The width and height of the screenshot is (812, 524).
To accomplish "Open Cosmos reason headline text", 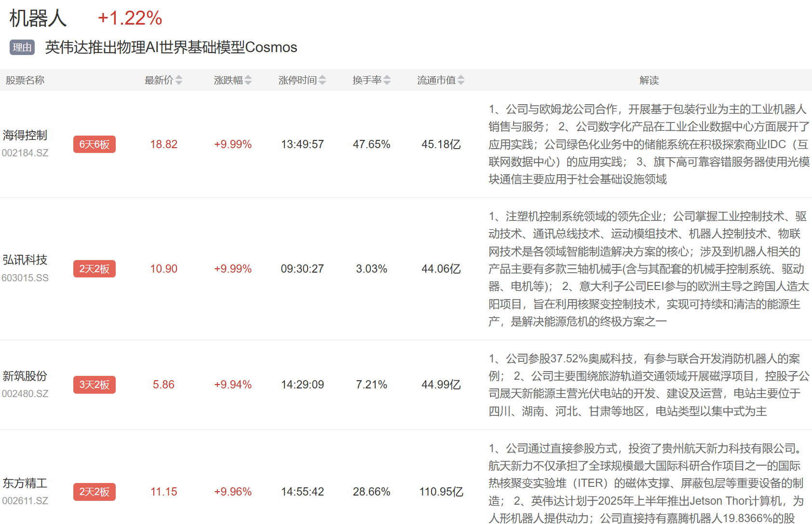I will coord(171,47).
